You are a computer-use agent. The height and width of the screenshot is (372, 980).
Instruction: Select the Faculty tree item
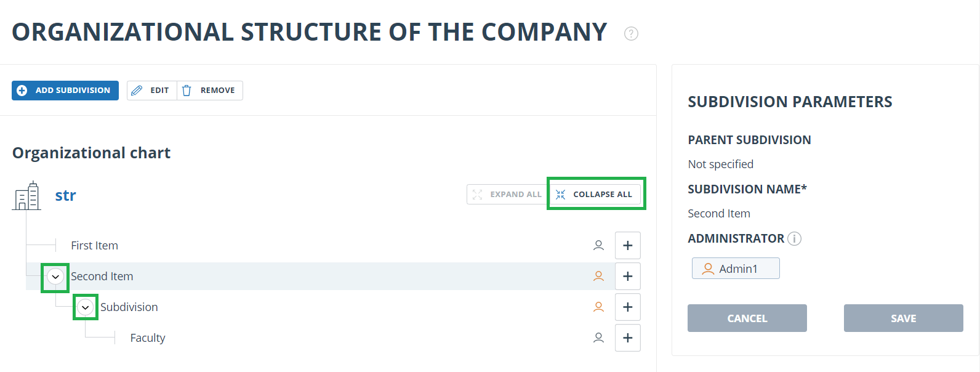(x=148, y=338)
